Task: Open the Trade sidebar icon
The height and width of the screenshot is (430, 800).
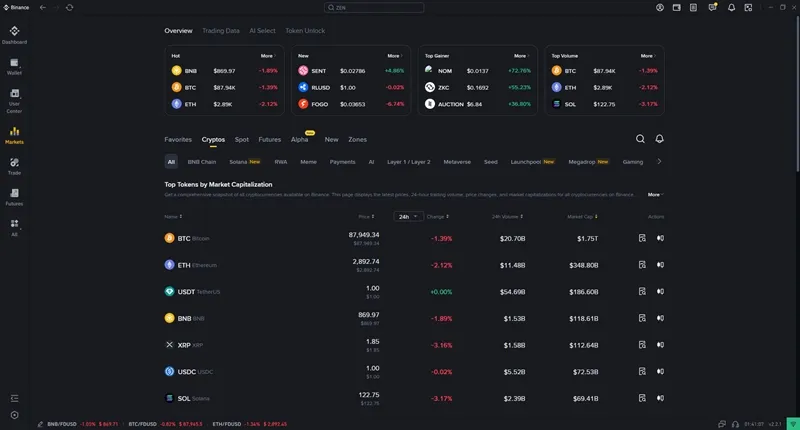Action: pyautogui.click(x=14, y=166)
